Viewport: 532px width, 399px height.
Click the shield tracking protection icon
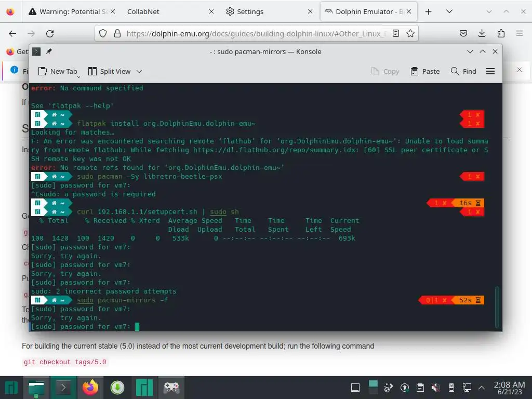click(x=103, y=33)
